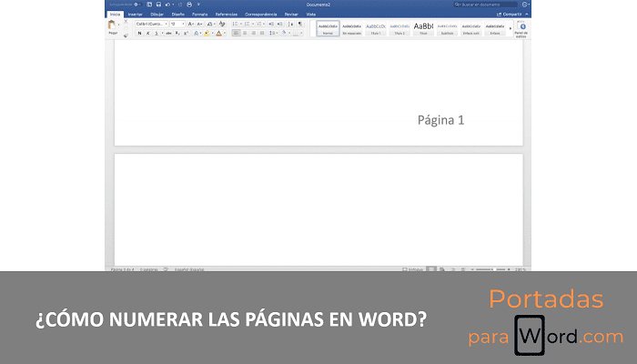Apply the Sin espaciado style
Screen dimensions: 637x364
click(x=352, y=28)
